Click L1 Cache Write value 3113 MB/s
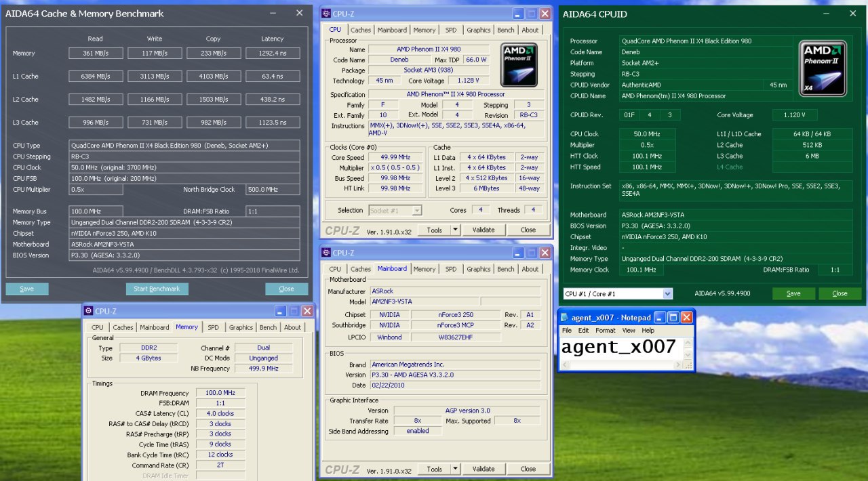 [x=155, y=76]
